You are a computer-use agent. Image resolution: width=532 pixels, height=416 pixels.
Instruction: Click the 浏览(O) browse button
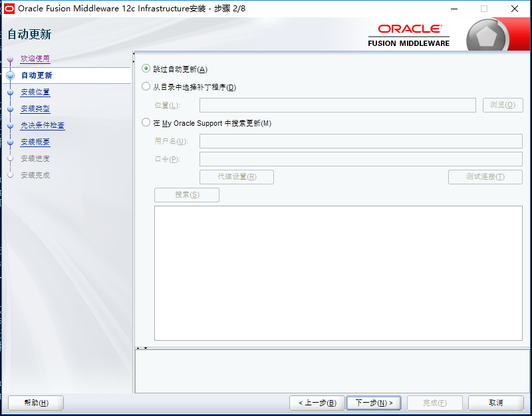[x=503, y=105]
